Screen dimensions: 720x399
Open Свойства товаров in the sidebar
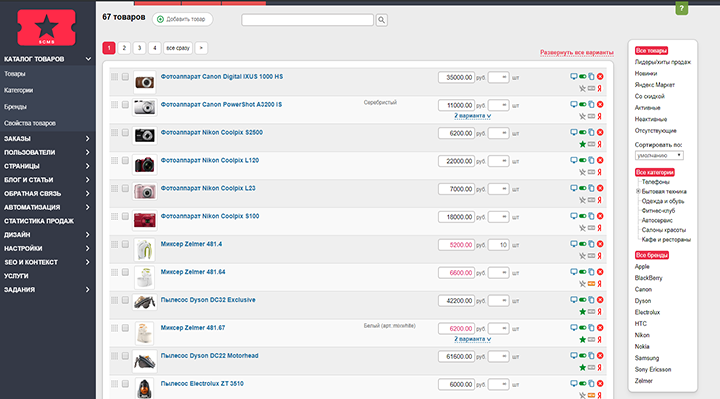(x=30, y=123)
